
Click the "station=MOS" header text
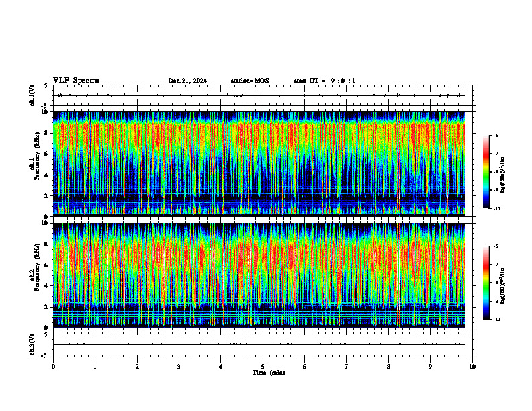click(250, 81)
